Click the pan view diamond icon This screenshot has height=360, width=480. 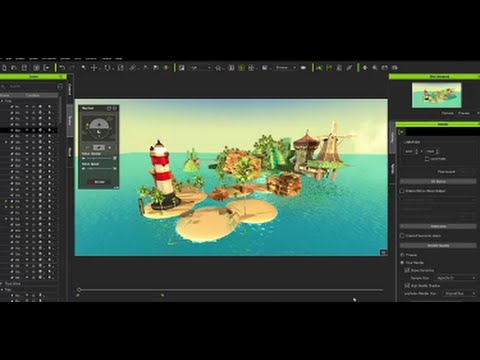click(x=365, y=68)
